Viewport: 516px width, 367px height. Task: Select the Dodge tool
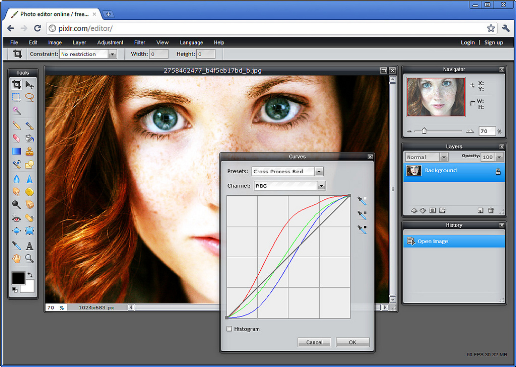point(16,204)
